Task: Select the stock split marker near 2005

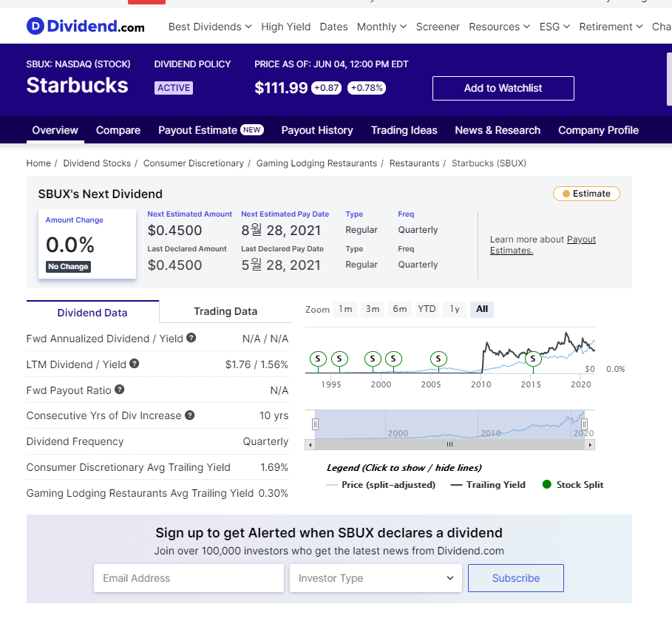Action: pos(438,359)
